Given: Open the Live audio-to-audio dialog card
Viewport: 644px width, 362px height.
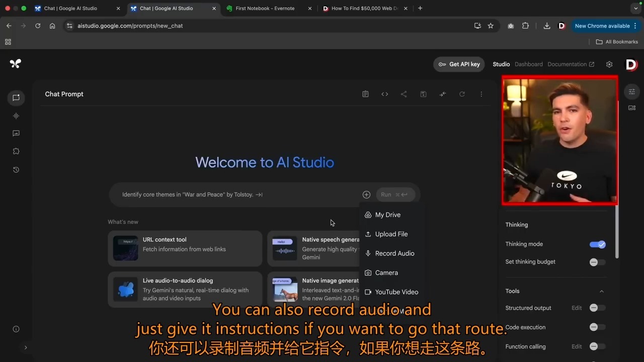Looking at the screenshot, I should 185,290.
